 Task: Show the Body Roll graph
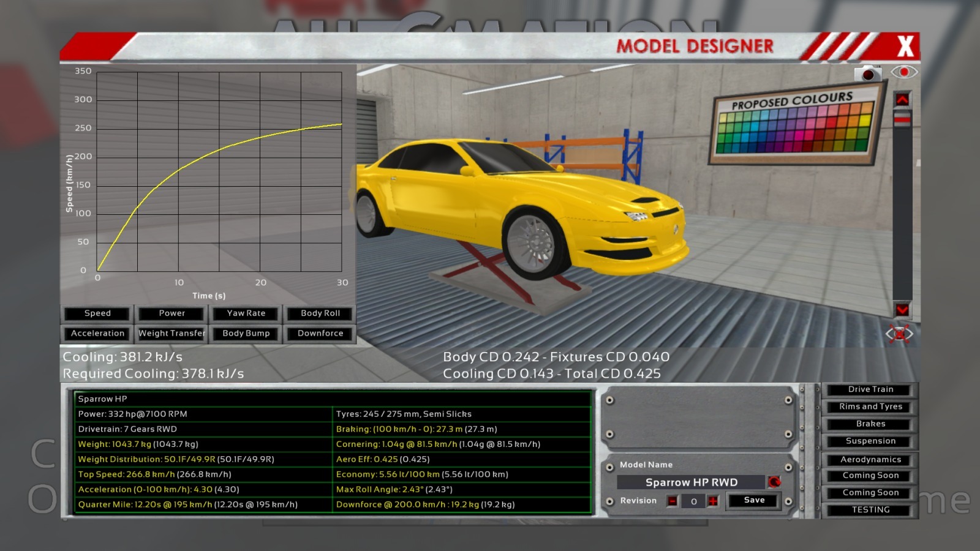(320, 313)
